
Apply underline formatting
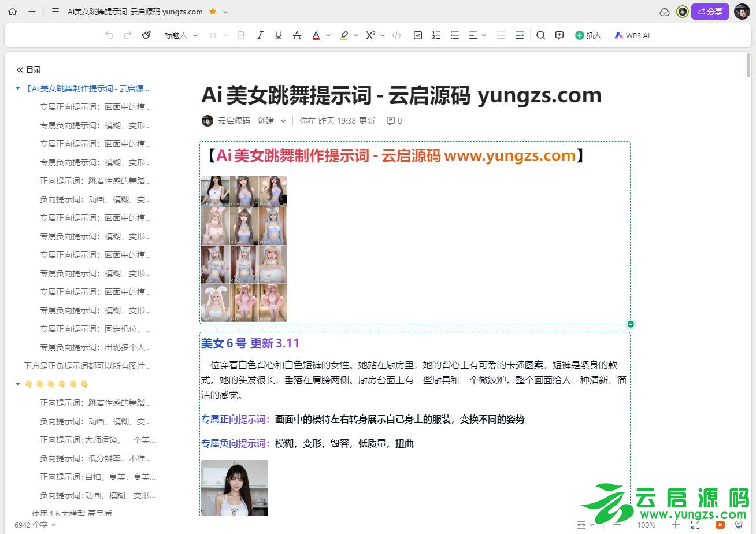[278, 35]
